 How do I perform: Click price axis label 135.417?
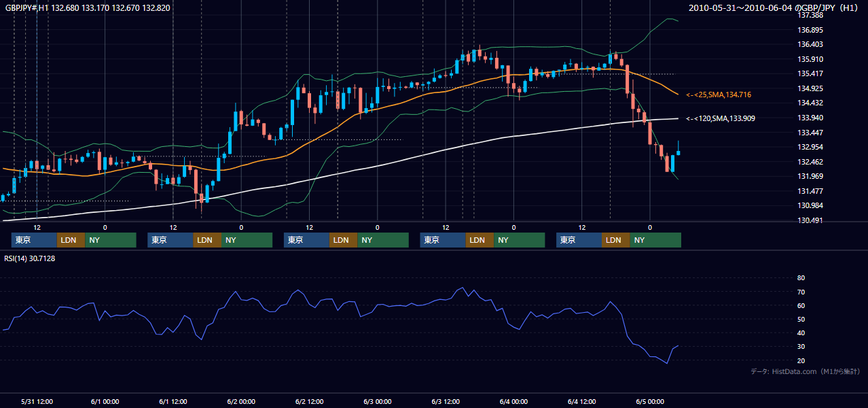coord(810,74)
